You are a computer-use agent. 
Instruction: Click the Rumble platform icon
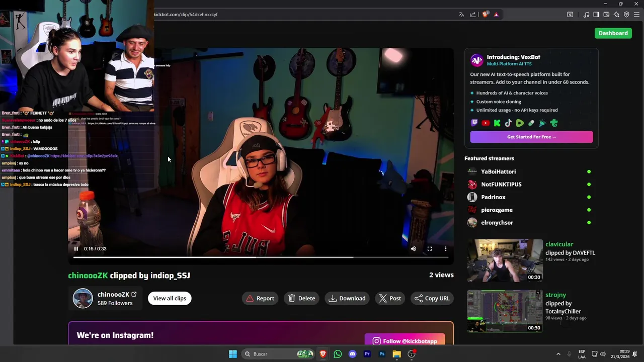520,123
